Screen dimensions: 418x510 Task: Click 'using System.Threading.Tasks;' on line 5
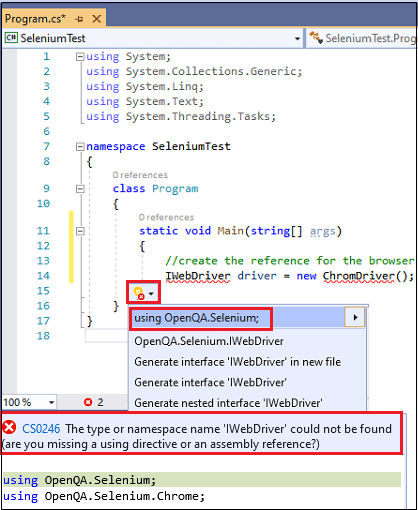pos(181,117)
